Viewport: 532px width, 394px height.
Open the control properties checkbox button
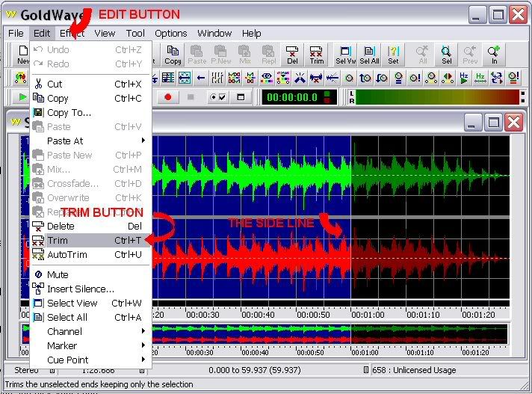point(218,97)
